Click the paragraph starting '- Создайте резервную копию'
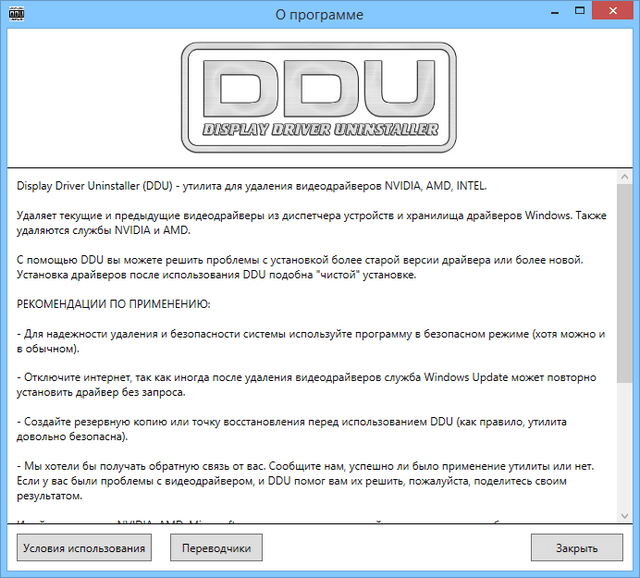Image resolution: width=640 pixels, height=578 pixels. (x=291, y=429)
